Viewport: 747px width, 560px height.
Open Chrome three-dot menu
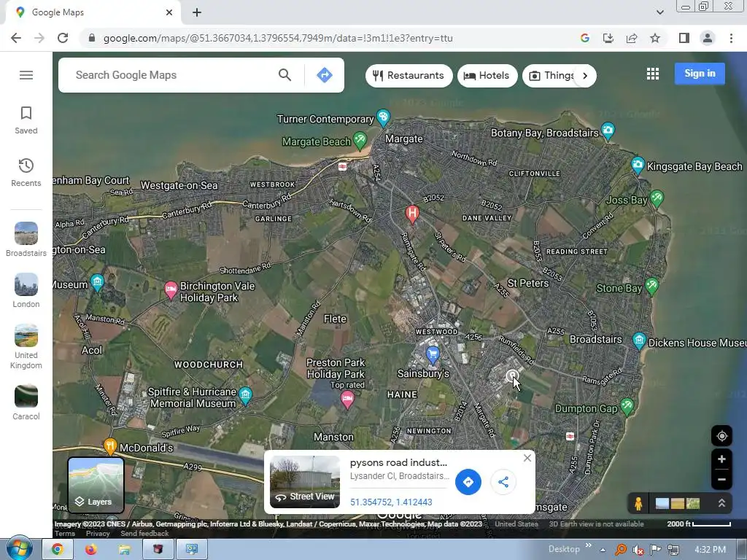731,38
